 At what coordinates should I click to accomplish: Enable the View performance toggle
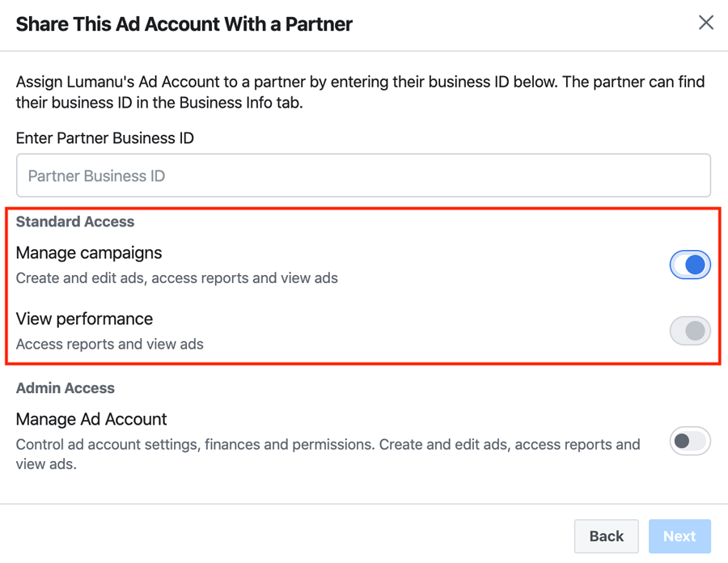pos(690,331)
